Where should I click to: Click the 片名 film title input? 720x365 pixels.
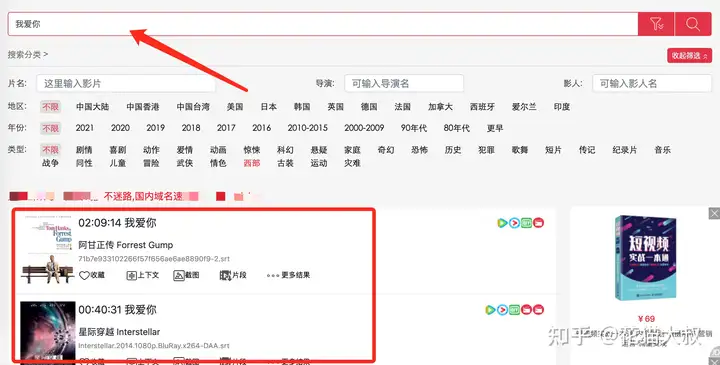(x=126, y=84)
